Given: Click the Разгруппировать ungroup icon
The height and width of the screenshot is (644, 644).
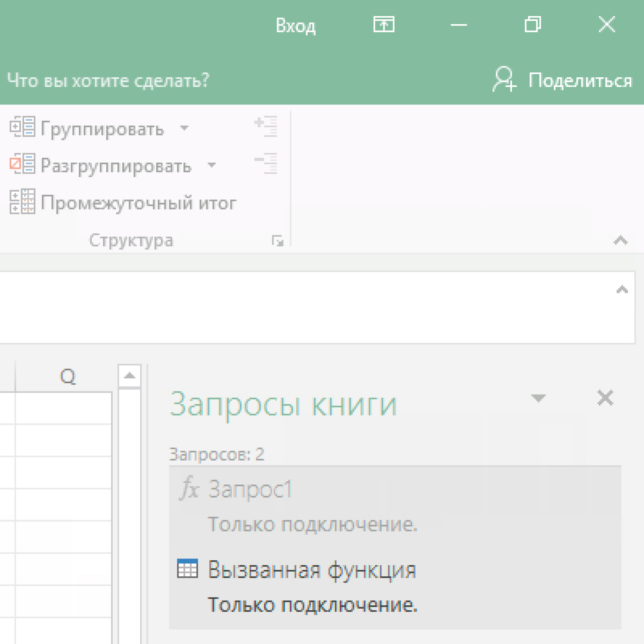Looking at the screenshot, I should tap(22, 164).
